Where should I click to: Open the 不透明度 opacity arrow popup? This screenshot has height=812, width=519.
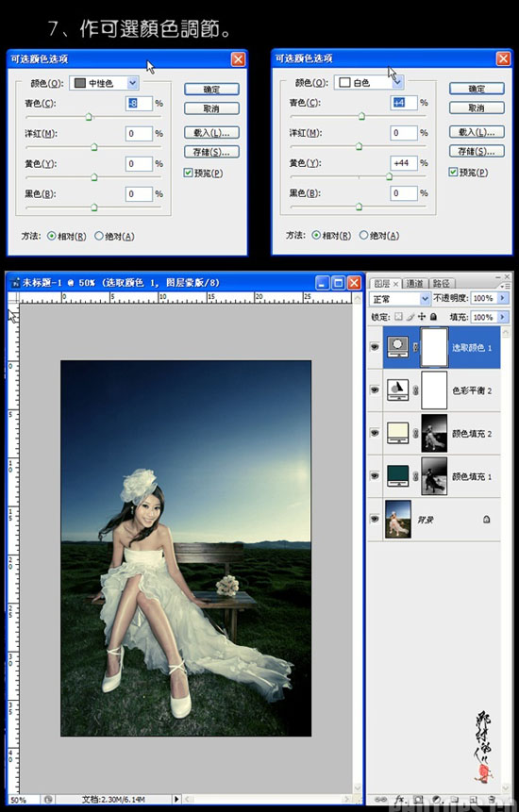click(502, 298)
